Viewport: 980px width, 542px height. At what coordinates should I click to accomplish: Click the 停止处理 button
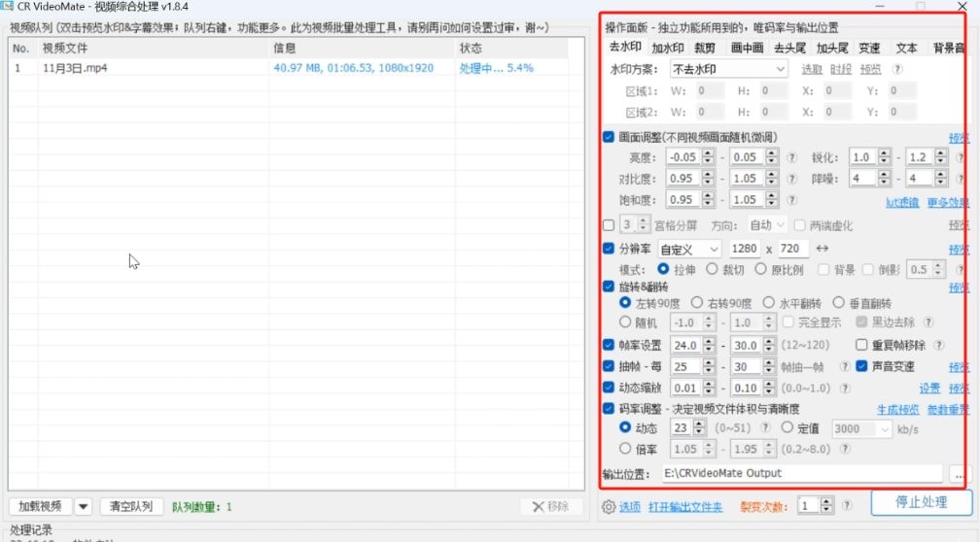click(922, 503)
